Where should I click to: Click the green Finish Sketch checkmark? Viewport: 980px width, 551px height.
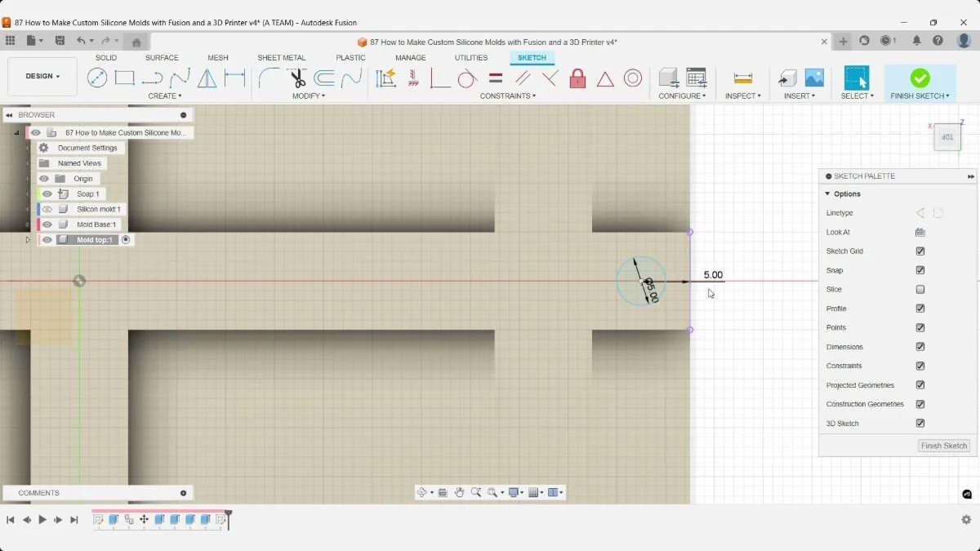coord(920,78)
